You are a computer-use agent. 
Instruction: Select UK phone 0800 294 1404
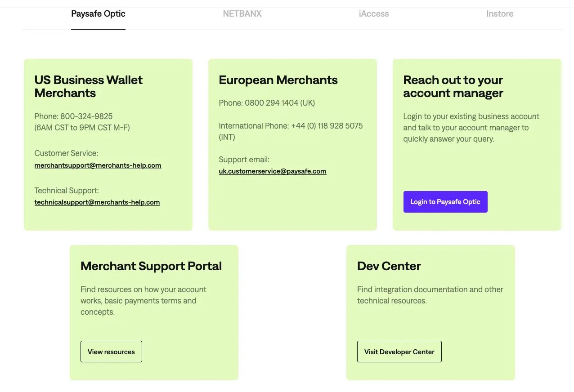272,103
